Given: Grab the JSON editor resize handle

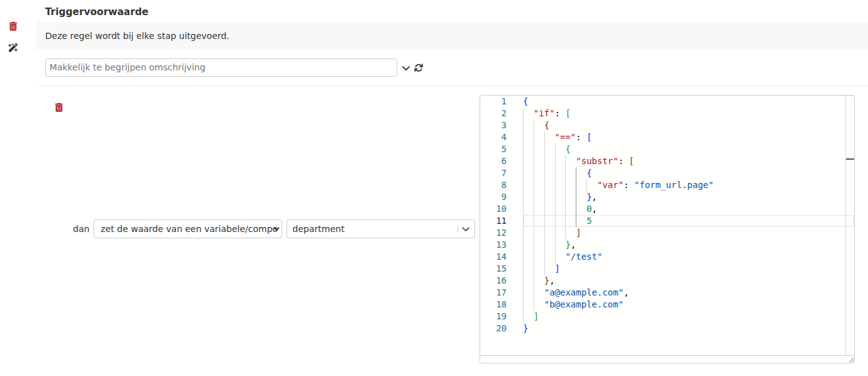Looking at the screenshot, I should 851,360.
